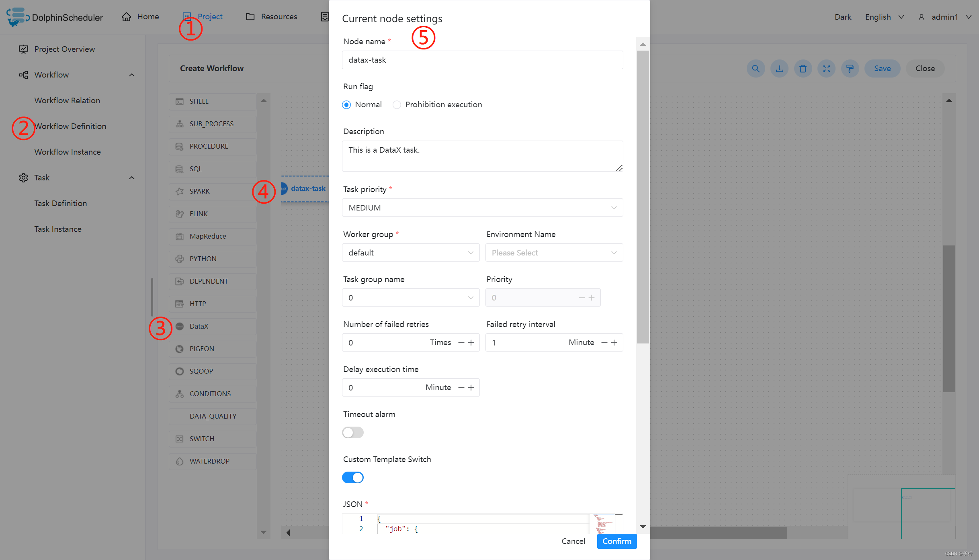Click the SHELL task type icon
The height and width of the screenshot is (560, 979).
click(181, 101)
